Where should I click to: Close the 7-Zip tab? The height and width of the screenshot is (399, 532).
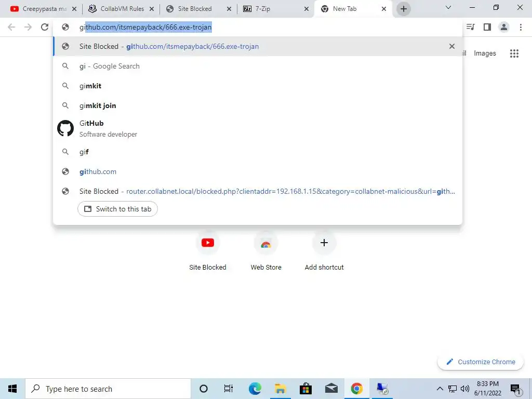(x=307, y=9)
